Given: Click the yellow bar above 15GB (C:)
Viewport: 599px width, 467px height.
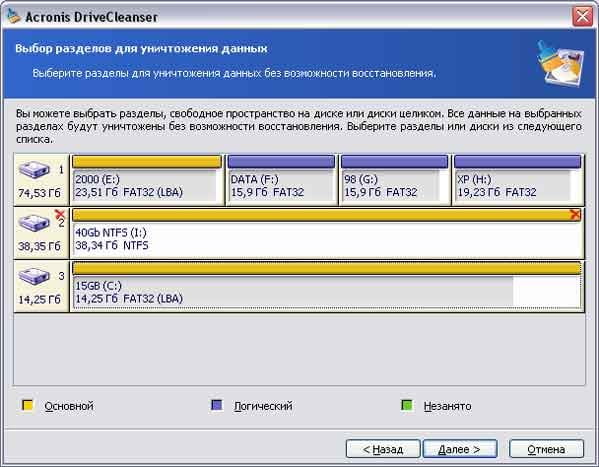Looking at the screenshot, I should coord(327,268).
